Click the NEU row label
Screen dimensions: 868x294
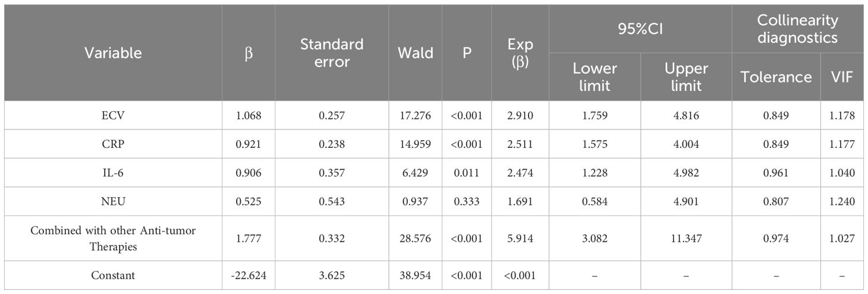pos(113,201)
